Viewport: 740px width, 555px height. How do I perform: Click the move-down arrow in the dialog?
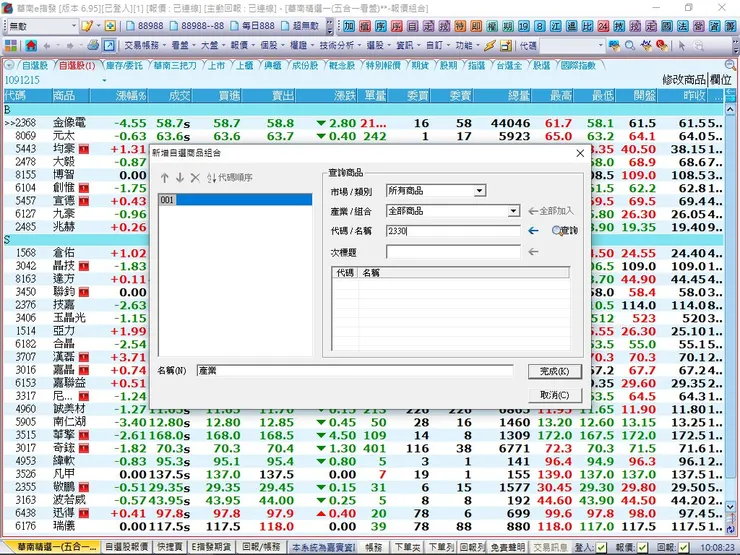tap(180, 178)
